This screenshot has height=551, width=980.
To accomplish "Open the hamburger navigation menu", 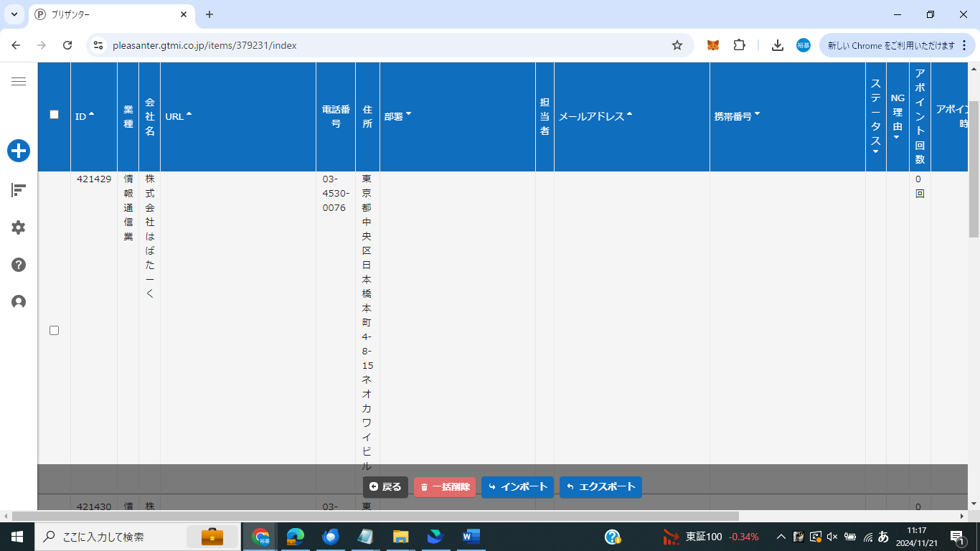I will pos(19,82).
